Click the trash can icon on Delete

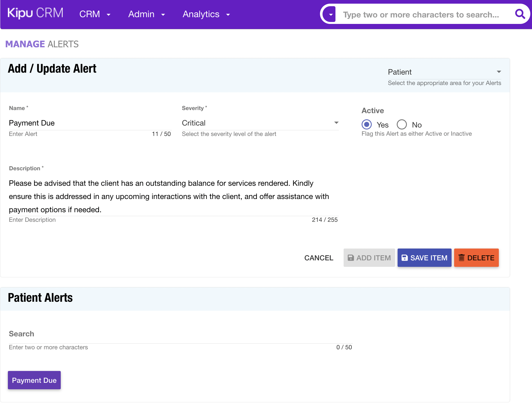461,258
